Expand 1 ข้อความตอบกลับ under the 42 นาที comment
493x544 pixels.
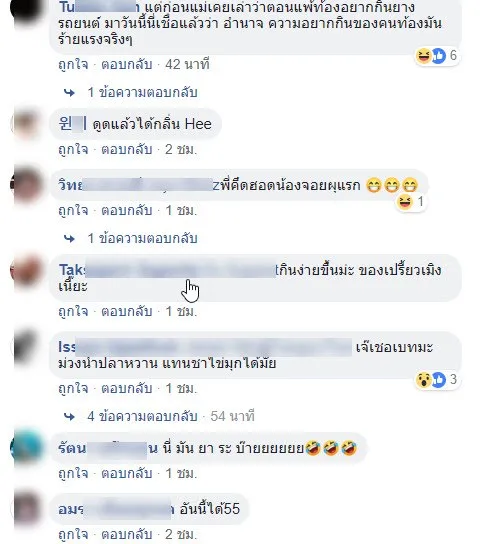(x=143, y=92)
